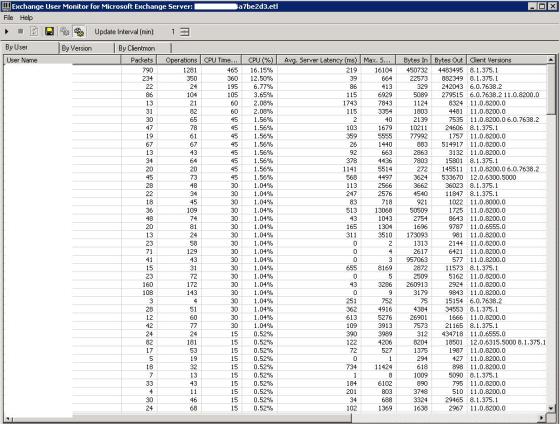Screen dimensions: 560x424
Task: Click client version 12.0.6300.5000
Action: pyautogui.click(x=493, y=177)
